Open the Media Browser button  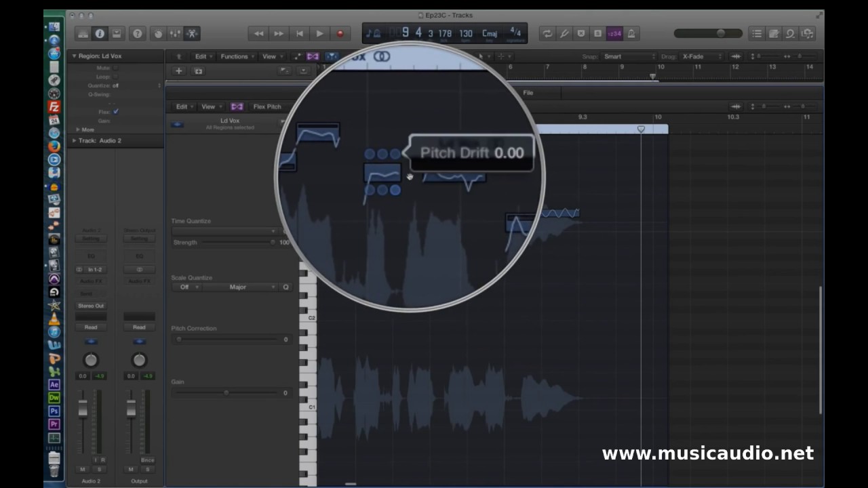click(807, 33)
